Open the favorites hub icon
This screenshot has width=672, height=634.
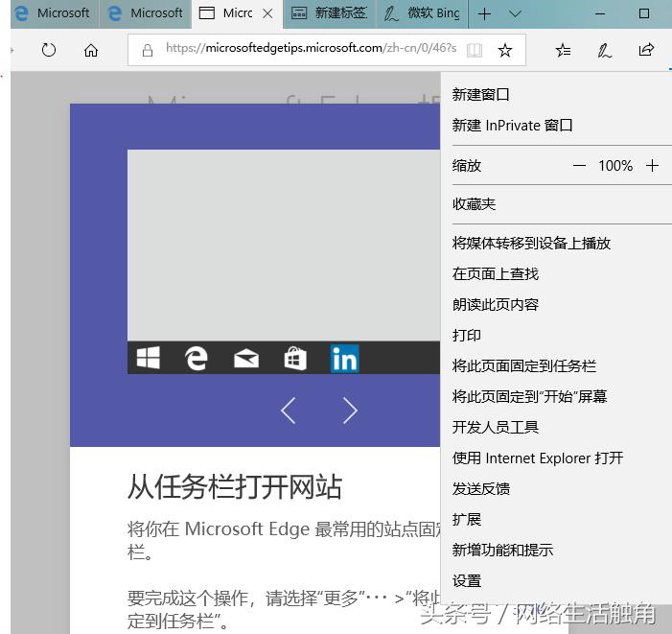(x=563, y=50)
